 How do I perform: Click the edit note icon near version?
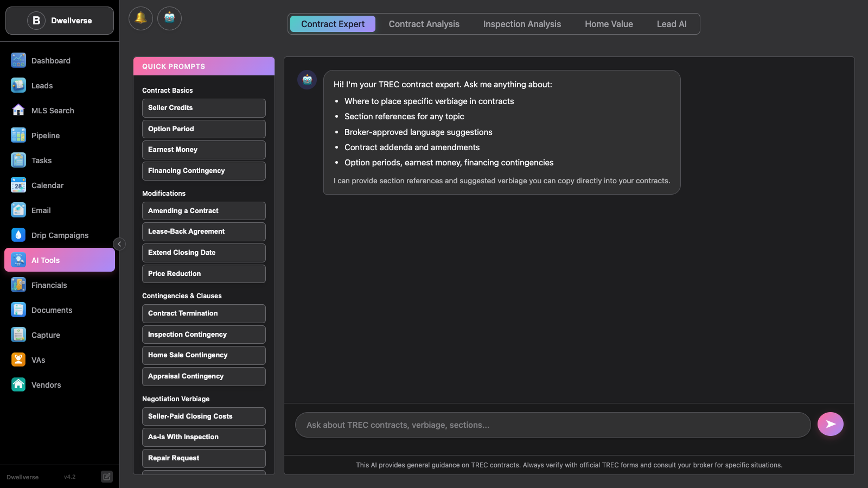tap(107, 477)
